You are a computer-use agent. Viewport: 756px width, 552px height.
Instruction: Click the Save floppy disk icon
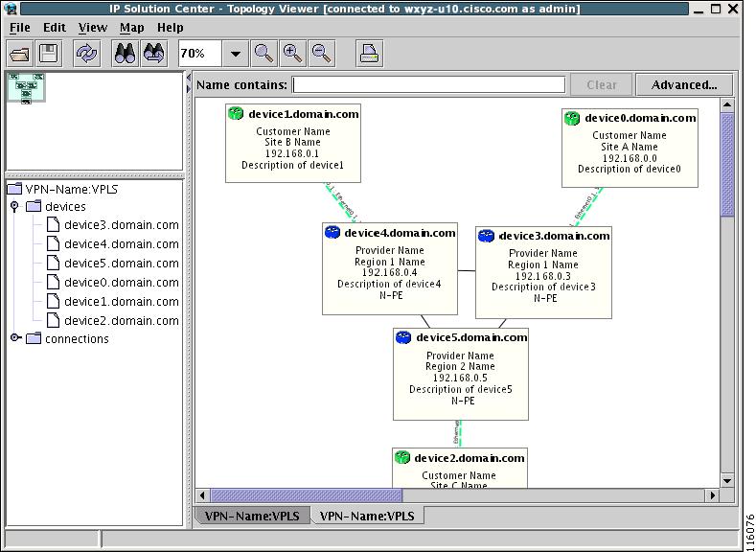point(48,53)
